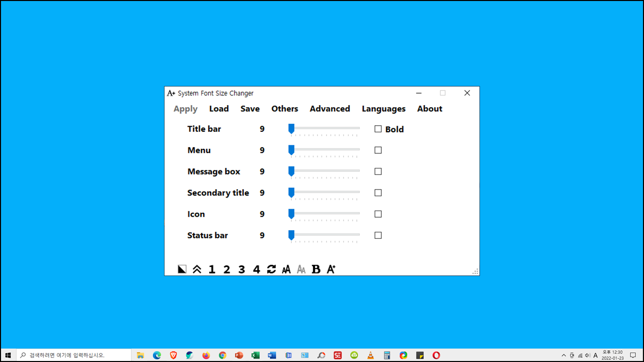Open File Explorer from the taskbar
This screenshot has height=362, width=644.
click(140, 355)
